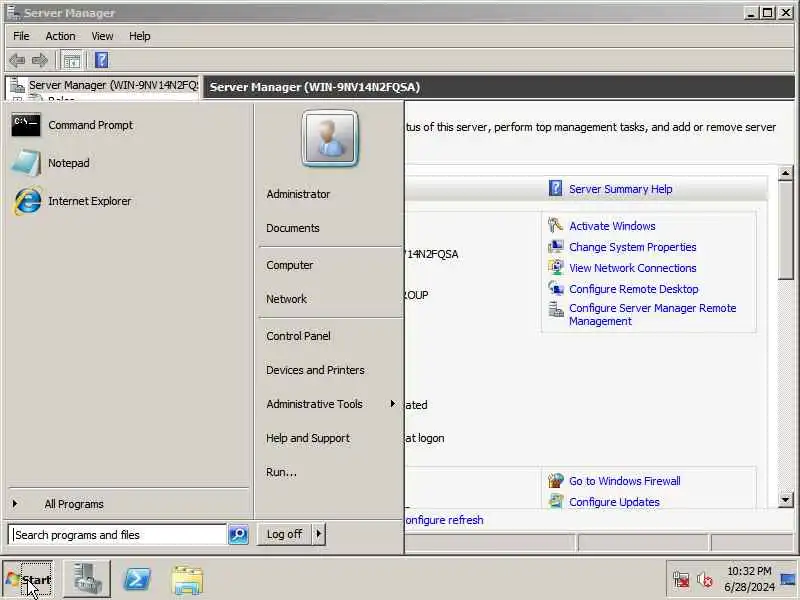The image size is (800, 600).
Task: Open the File menu
Action: click(21, 36)
